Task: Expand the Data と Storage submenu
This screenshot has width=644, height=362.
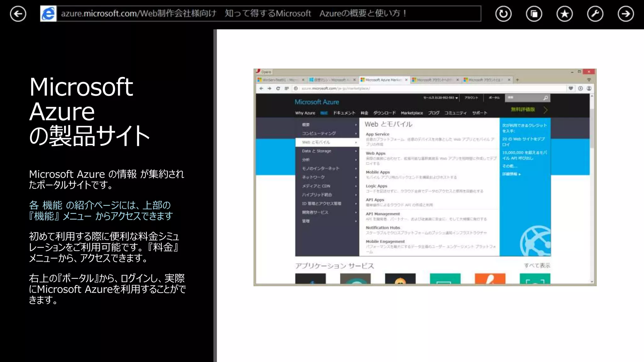Action: [x=327, y=151]
